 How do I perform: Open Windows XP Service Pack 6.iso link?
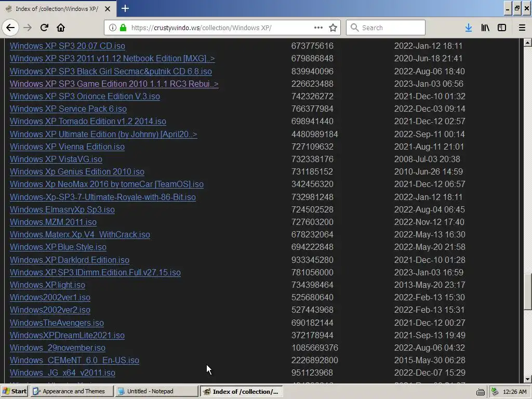[68, 109]
